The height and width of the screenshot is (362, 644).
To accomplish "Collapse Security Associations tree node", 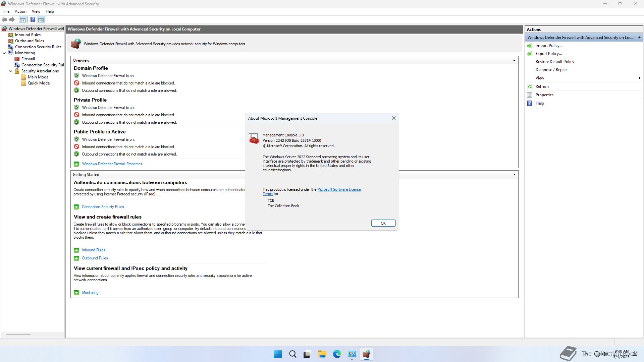I will pos(11,71).
